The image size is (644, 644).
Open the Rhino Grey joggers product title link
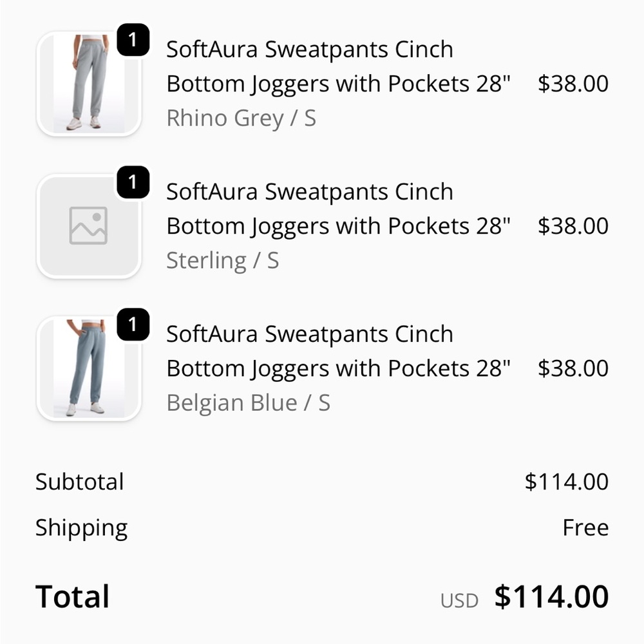(x=309, y=66)
